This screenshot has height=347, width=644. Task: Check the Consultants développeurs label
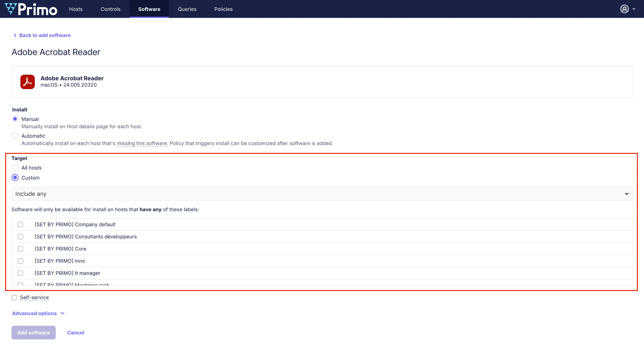[21, 237]
